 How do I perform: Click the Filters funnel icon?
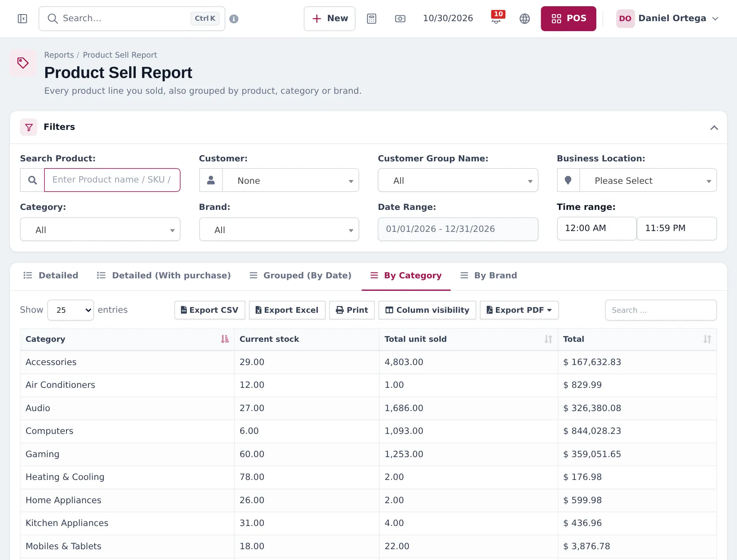click(x=29, y=127)
